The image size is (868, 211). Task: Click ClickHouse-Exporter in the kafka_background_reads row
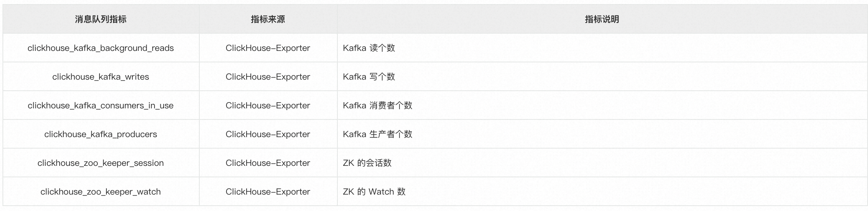click(268, 48)
